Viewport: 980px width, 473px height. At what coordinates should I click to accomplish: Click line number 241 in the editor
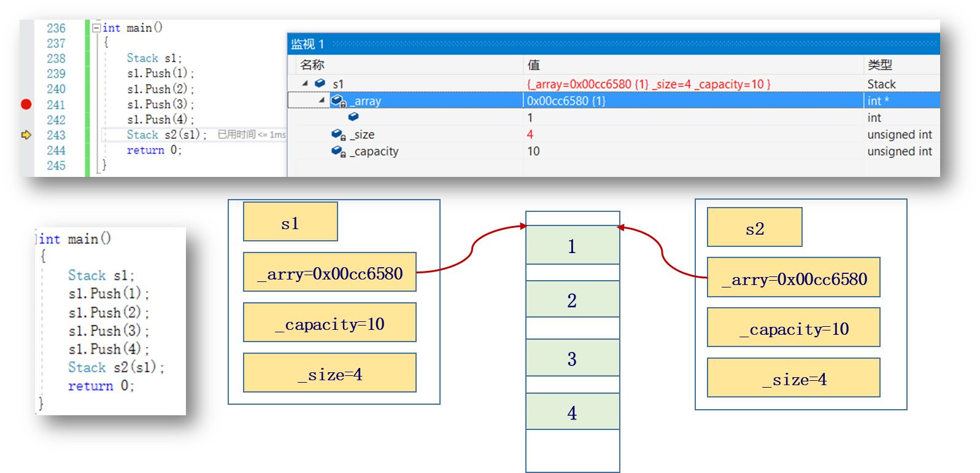click(56, 104)
